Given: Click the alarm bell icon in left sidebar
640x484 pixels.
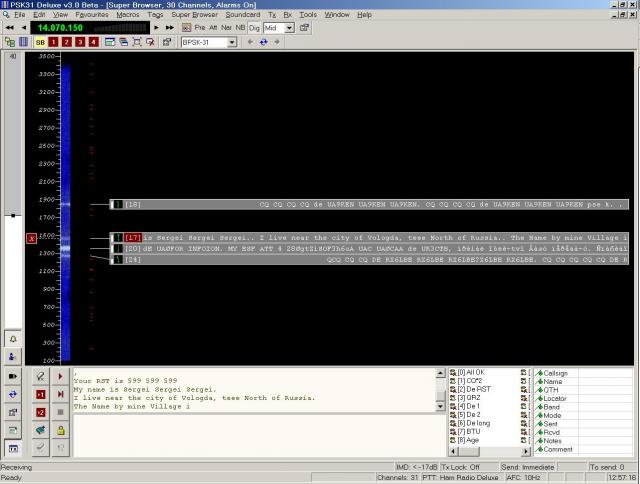Looking at the screenshot, I should (x=13, y=339).
